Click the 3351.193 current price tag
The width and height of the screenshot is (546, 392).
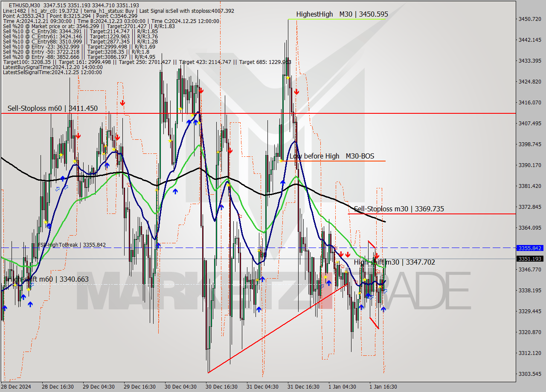tap(529, 259)
